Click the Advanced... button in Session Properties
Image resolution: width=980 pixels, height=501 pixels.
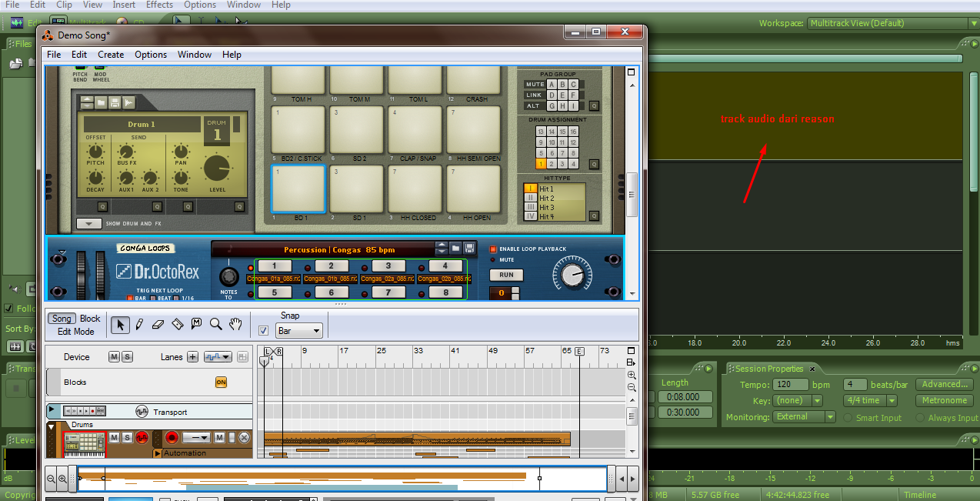point(945,384)
